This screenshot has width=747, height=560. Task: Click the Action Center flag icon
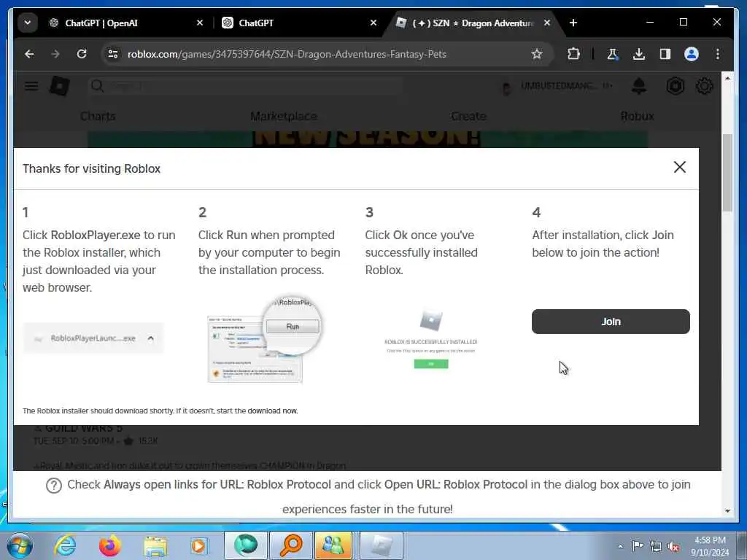coord(638,545)
